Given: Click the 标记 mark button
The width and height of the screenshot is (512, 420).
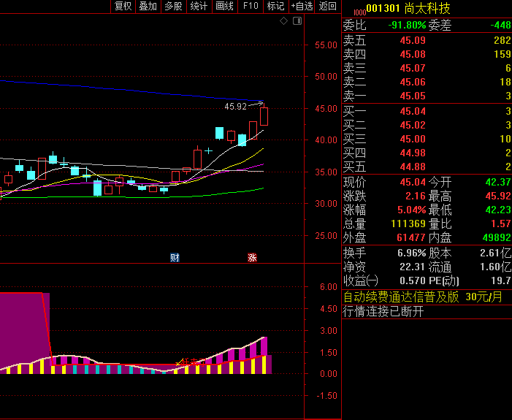Looking at the screenshot, I should (275, 6).
